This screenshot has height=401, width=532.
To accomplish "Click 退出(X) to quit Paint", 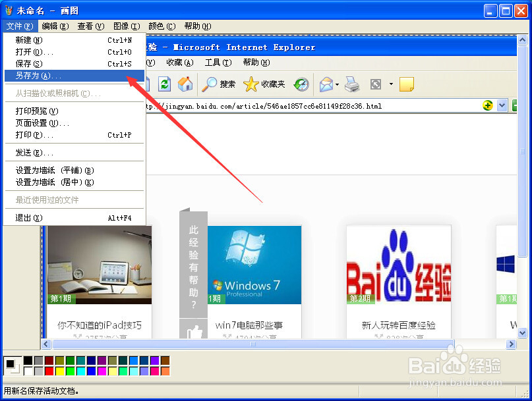I will [74, 217].
